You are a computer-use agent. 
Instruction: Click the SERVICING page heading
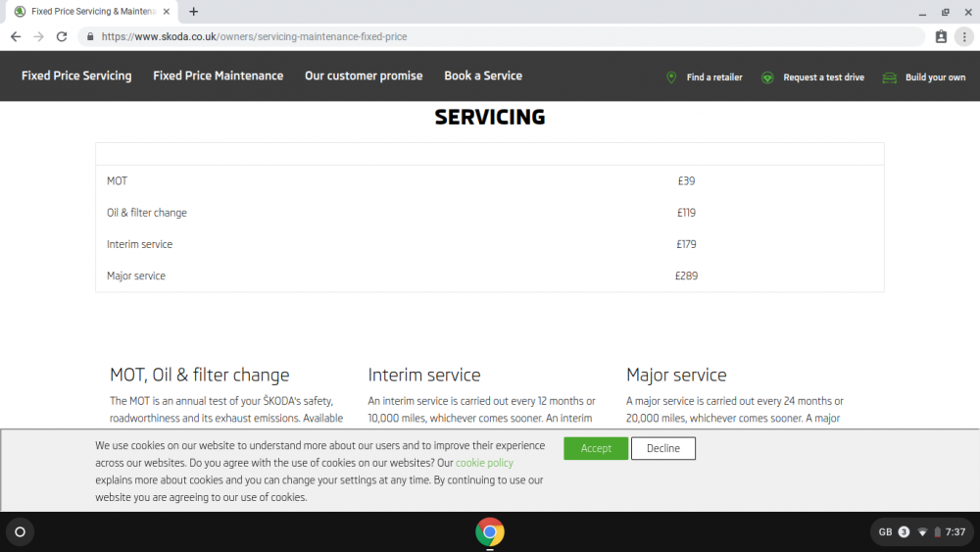click(x=490, y=117)
